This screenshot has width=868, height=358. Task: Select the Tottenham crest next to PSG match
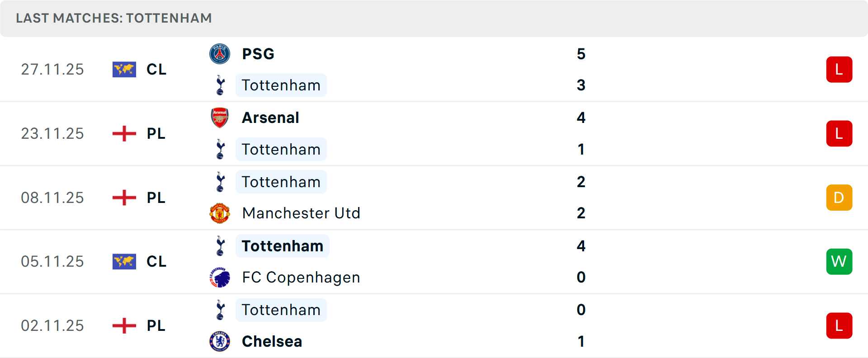[x=220, y=85]
